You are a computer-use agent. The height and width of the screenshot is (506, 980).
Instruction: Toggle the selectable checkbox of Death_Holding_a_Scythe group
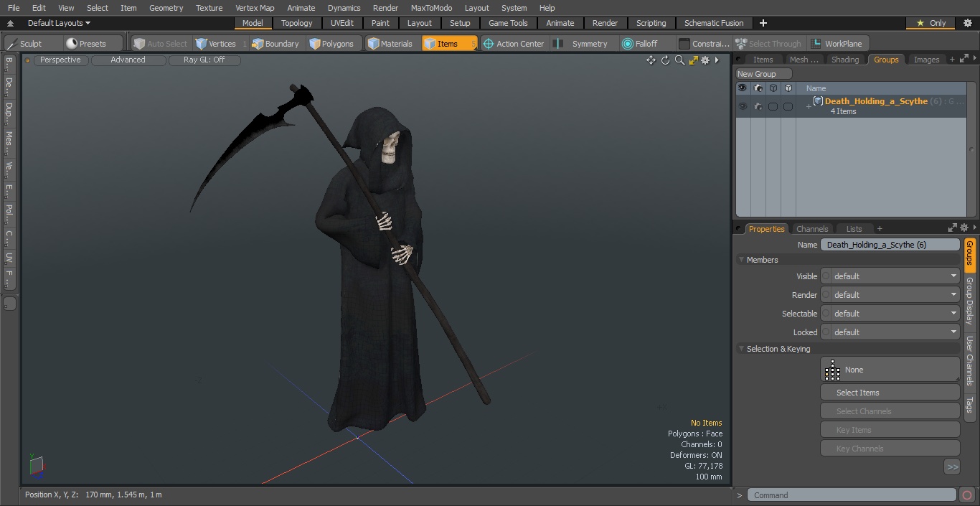point(773,106)
